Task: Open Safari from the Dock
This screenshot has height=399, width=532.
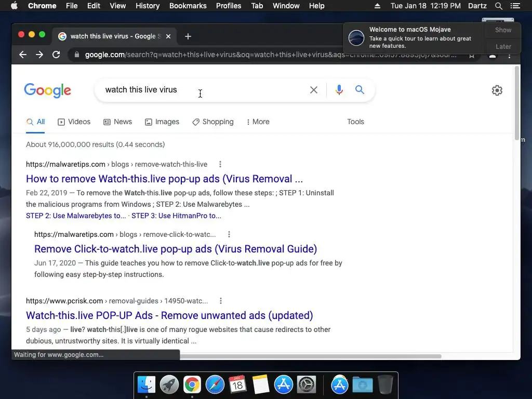Action: pyautogui.click(x=215, y=385)
